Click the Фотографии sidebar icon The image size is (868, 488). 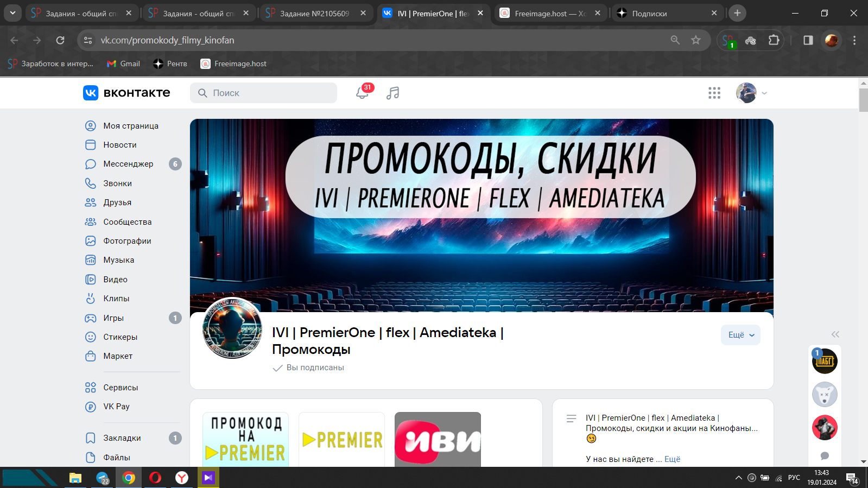click(x=91, y=241)
